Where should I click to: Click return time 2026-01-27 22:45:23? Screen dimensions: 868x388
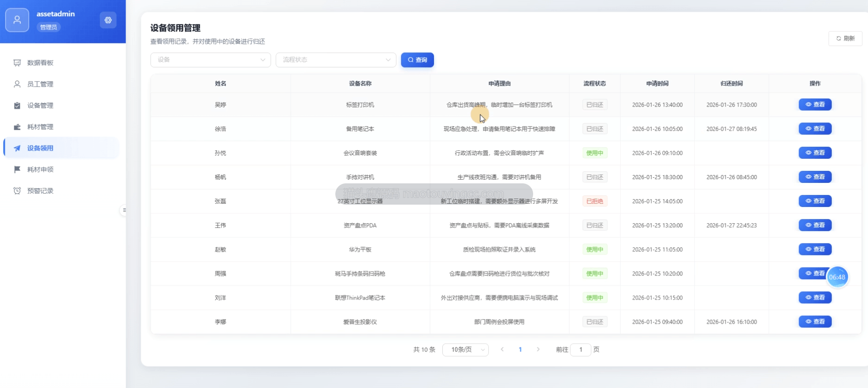pos(732,225)
